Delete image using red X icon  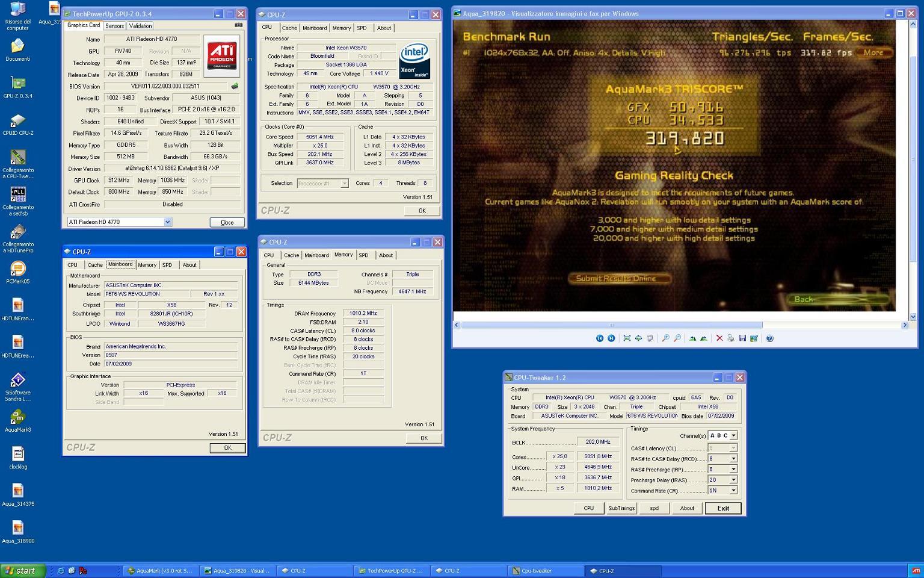tap(719, 338)
